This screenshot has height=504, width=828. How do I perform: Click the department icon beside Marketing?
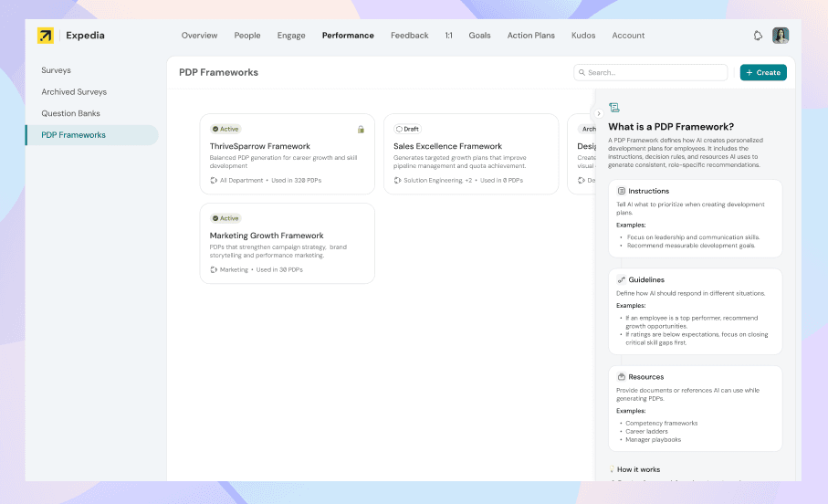[x=214, y=269]
